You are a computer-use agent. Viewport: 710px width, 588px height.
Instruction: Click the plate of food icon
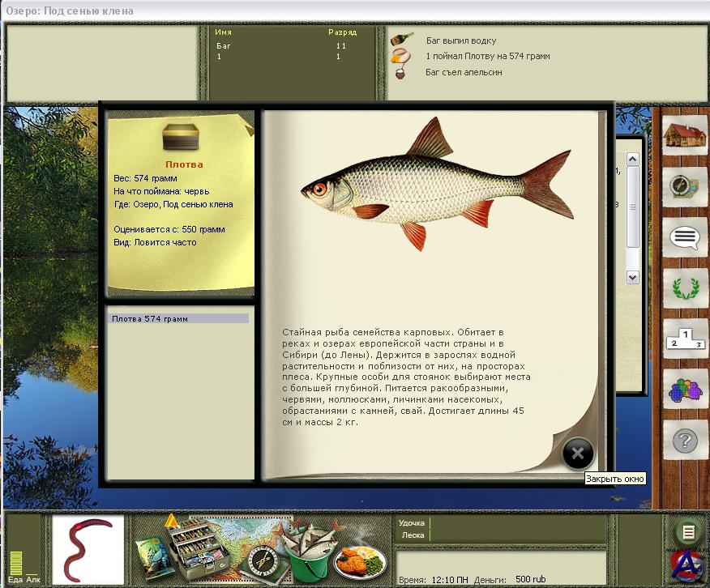pos(360,559)
